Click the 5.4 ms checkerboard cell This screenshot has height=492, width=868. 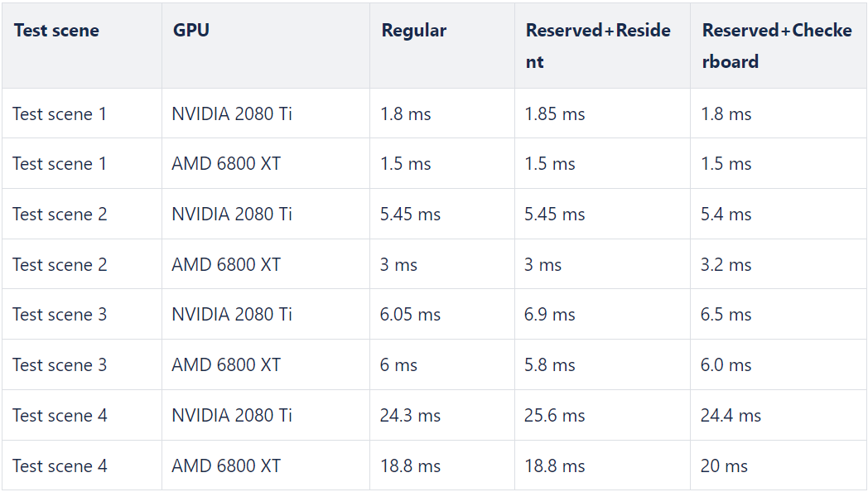coord(779,215)
